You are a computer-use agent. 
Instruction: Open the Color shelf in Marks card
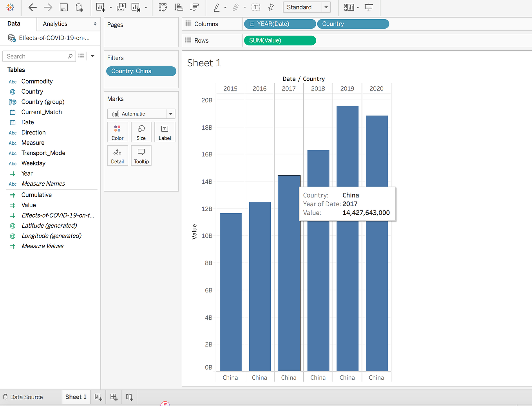[x=118, y=132]
